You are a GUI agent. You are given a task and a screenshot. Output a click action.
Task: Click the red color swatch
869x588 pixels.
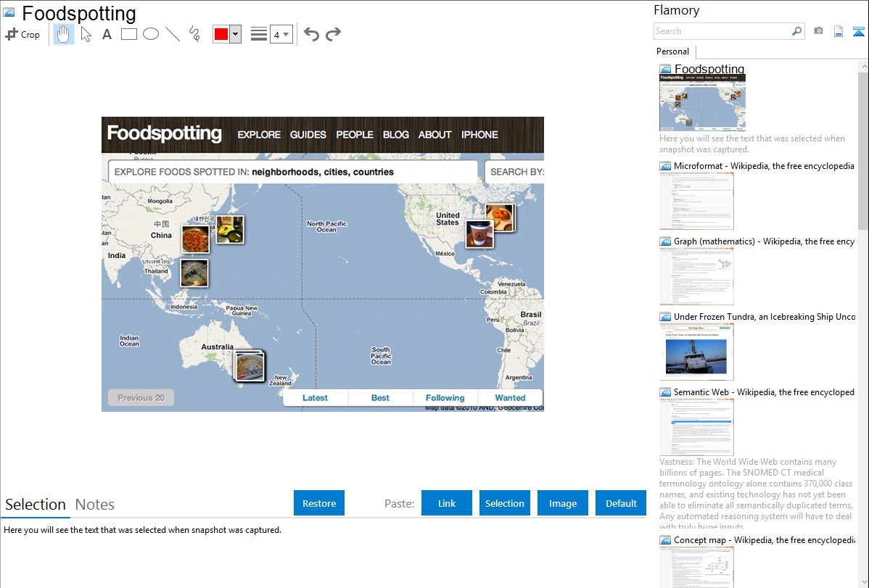221,34
